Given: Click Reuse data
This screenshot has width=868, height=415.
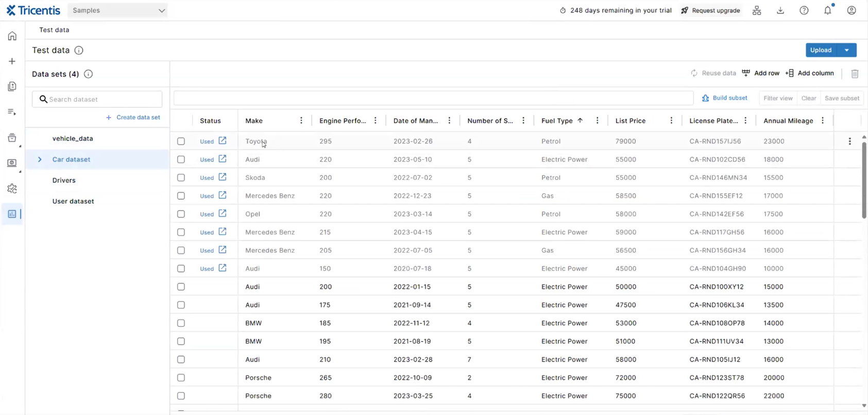Looking at the screenshot, I should click(x=713, y=73).
